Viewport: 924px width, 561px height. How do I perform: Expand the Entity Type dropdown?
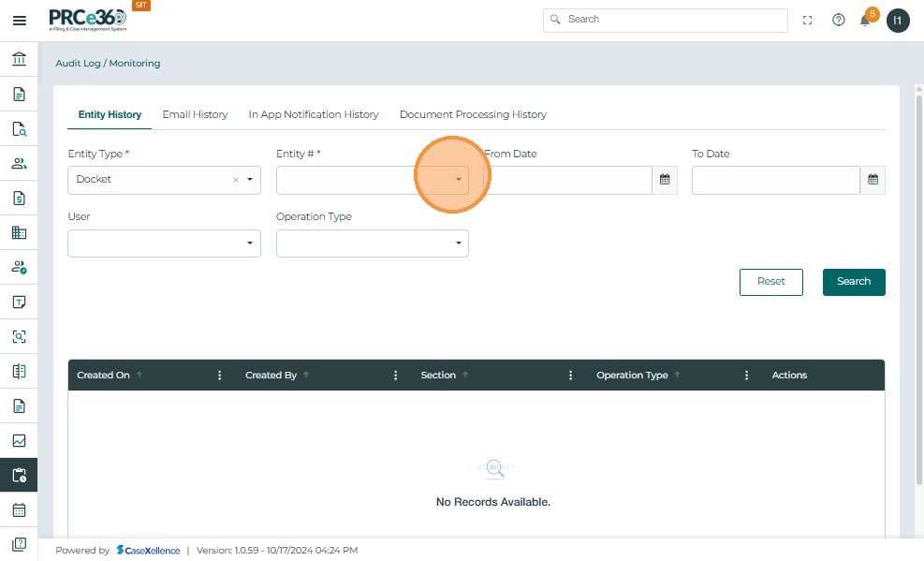(x=250, y=180)
